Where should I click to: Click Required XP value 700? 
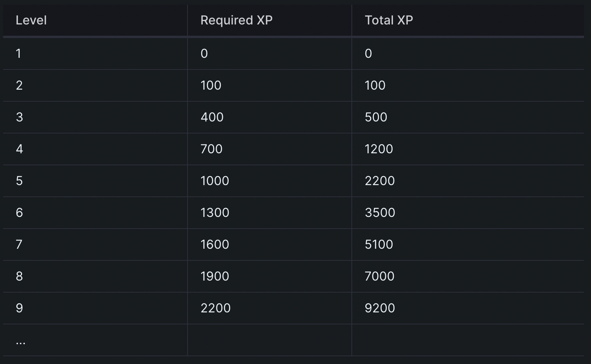(212, 149)
